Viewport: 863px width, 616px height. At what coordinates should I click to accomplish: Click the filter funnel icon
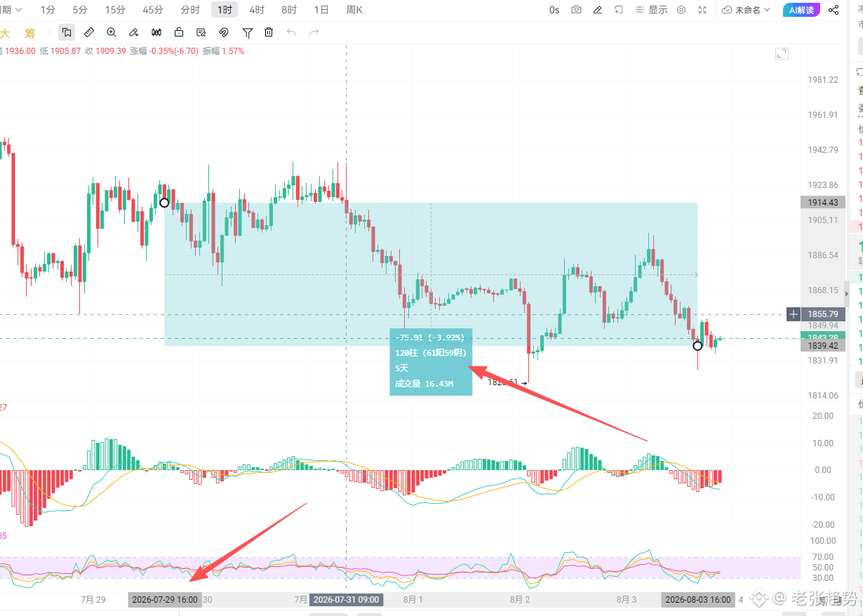click(x=248, y=32)
